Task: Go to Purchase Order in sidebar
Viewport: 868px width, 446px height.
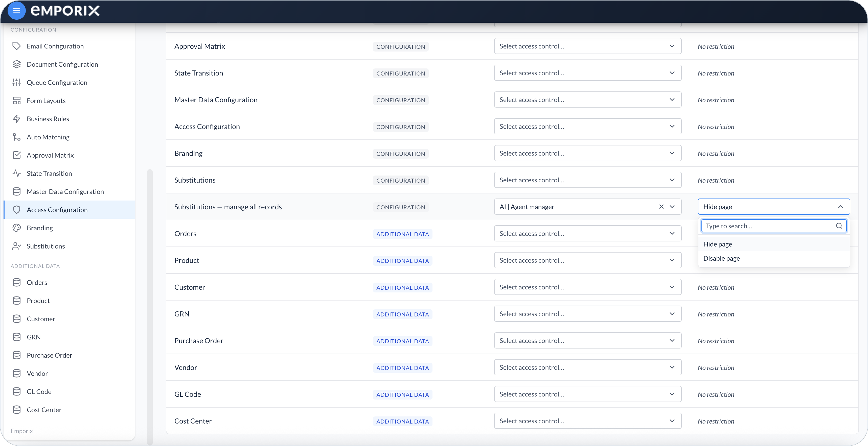Action: 69,355
